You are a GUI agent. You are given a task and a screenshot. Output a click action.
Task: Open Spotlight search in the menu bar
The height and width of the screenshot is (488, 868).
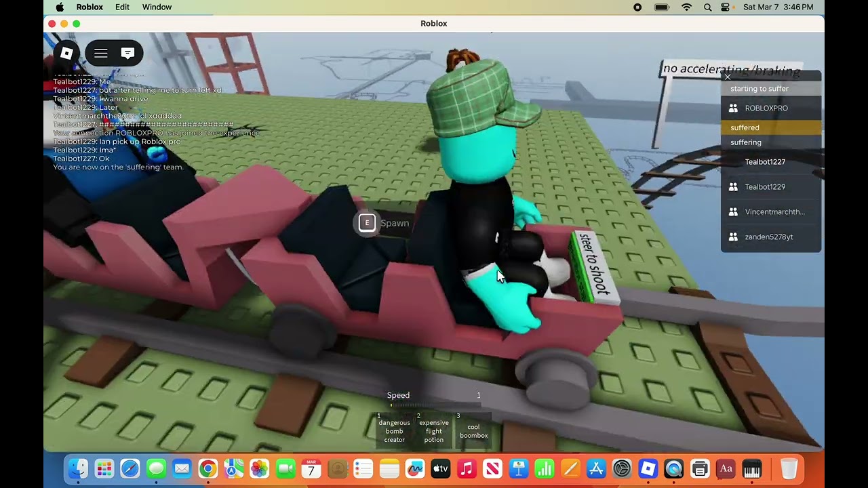pos(707,7)
